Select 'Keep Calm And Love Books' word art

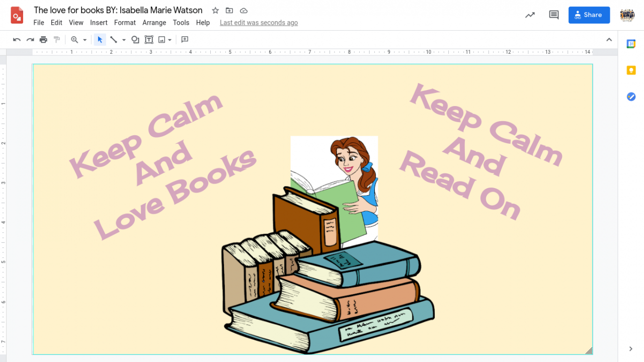coord(163,165)
